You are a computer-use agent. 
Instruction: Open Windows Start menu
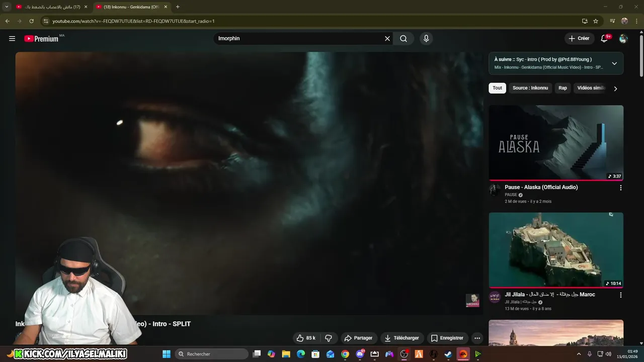(167, 354)
